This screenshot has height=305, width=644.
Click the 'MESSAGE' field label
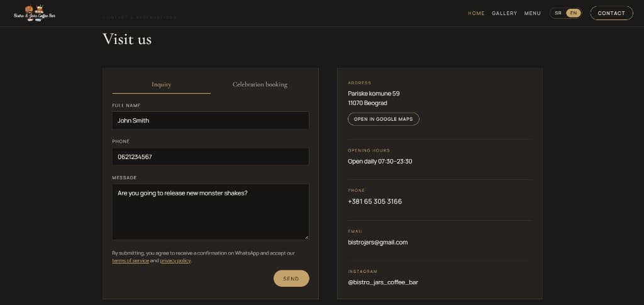pos(125,178)
